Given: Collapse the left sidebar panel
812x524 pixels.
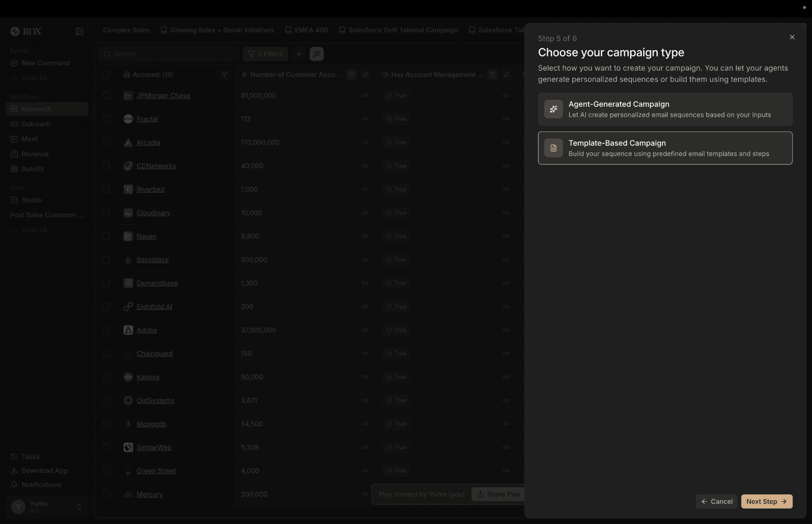Looking at the screenshot, I should tap(79, 31).
